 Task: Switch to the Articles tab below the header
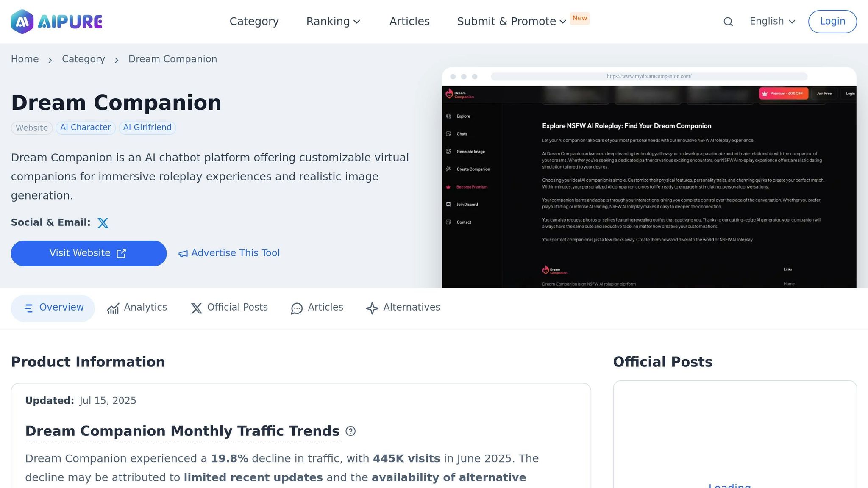click(x=317, y=308)
